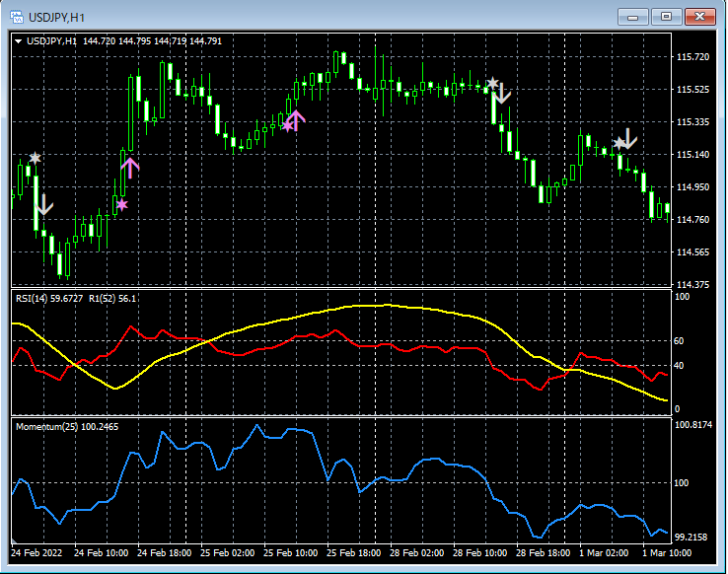Close the USDJPY,H1 chart window
The height and width of the screenshot is (574, 728).
tap(701, 16)
